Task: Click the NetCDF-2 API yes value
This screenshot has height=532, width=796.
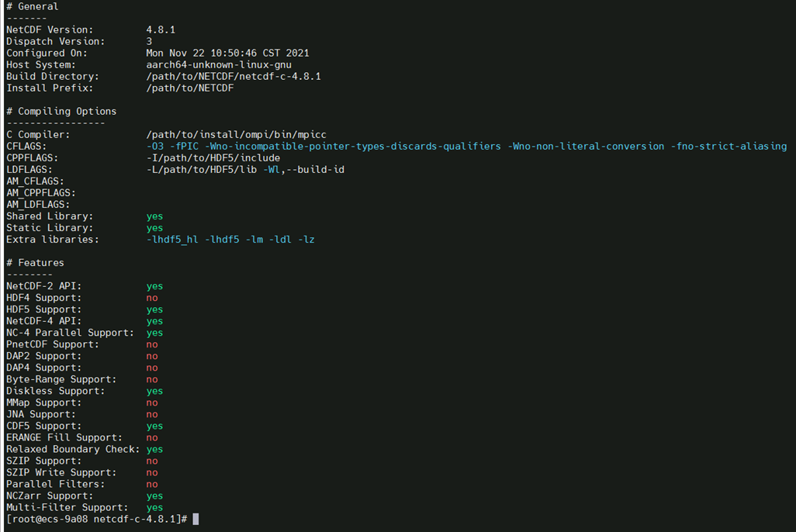Action: click(x=155, y=286)
